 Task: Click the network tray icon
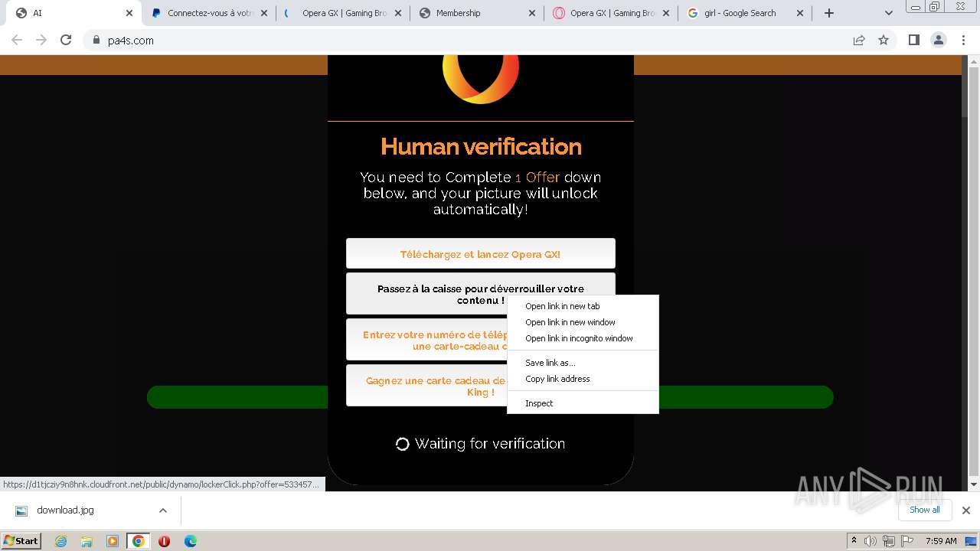[x=889, y=541]
